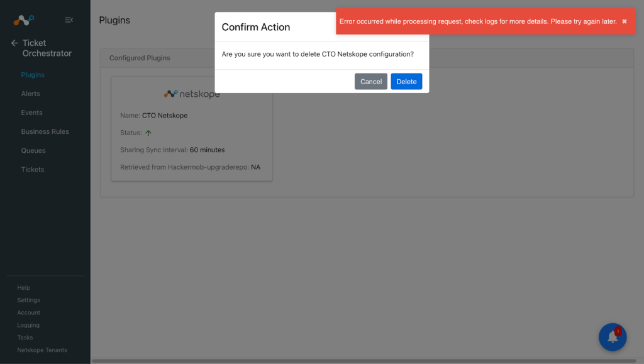
Task: Click the green status up arrow
Action: click(x=148, y=133)
